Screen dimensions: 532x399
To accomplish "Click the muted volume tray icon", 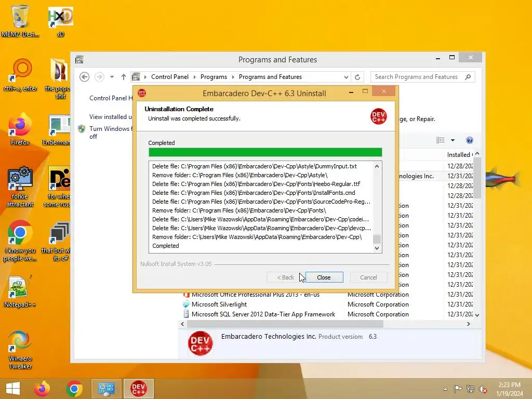I will pyautogui.click(x=483, y=389).
